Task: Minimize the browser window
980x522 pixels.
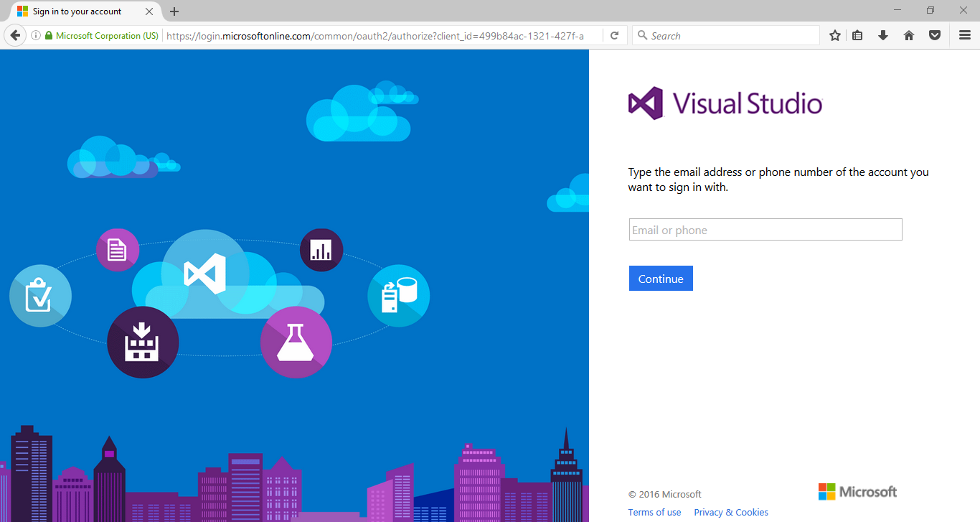Action: pos(897,10)
